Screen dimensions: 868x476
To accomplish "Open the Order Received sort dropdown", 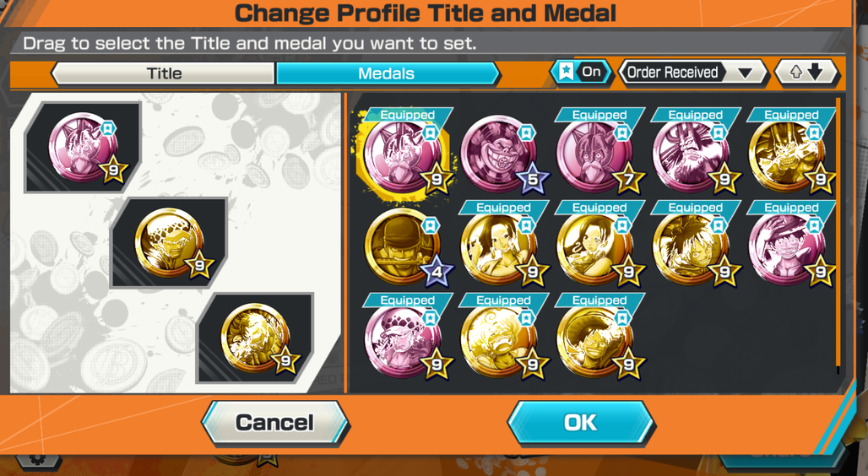I will tap(693, 72).
